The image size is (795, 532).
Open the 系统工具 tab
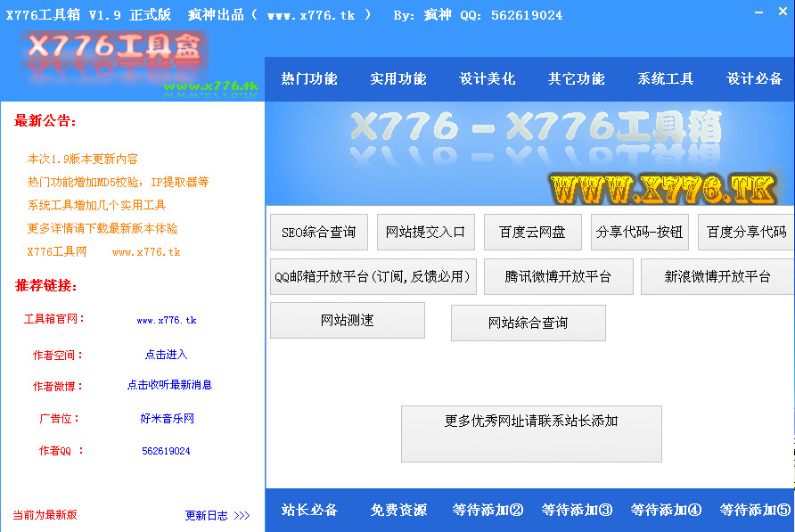(x=665, y=78)
